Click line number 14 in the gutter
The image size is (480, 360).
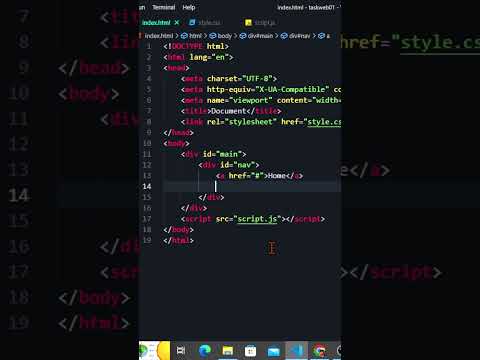[x=147, y=186]
